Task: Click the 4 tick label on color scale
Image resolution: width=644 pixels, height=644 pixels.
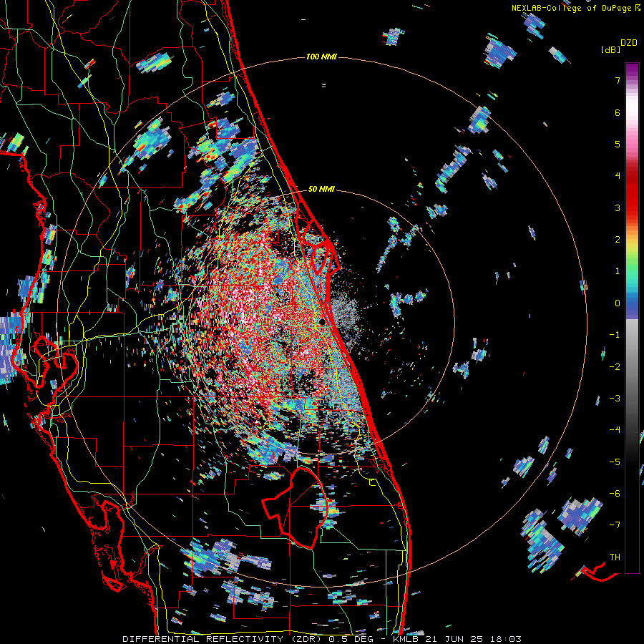Action: coord(618,176)
